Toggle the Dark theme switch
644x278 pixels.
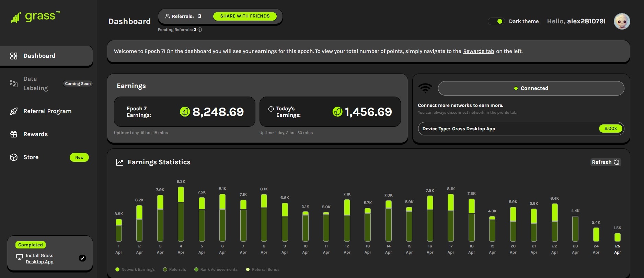[x=496, y=21]
